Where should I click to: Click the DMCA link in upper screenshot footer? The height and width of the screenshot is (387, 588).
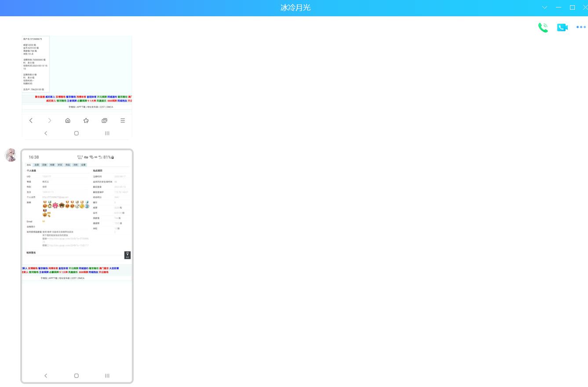tap(110, 107)
